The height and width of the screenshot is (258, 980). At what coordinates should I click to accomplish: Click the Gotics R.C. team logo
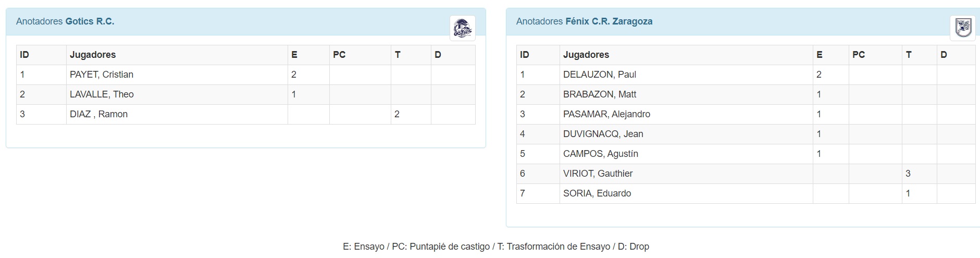pos(462,28)
